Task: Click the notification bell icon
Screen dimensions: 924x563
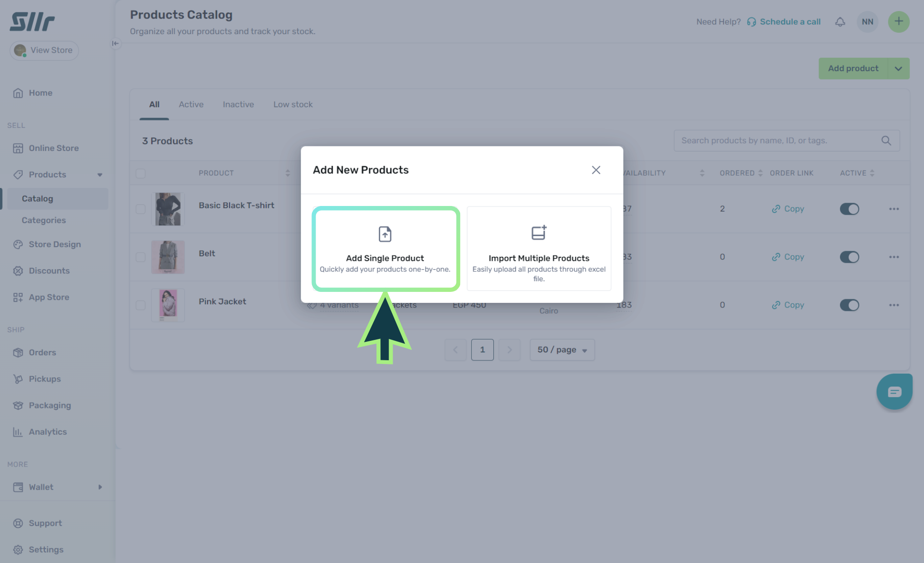Action: click(840, 22)
